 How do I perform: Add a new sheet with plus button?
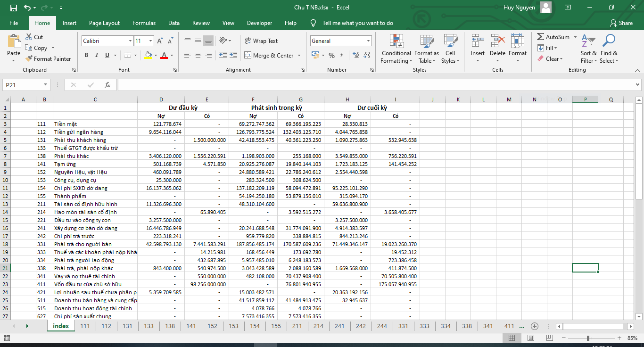tap(535, 326)
